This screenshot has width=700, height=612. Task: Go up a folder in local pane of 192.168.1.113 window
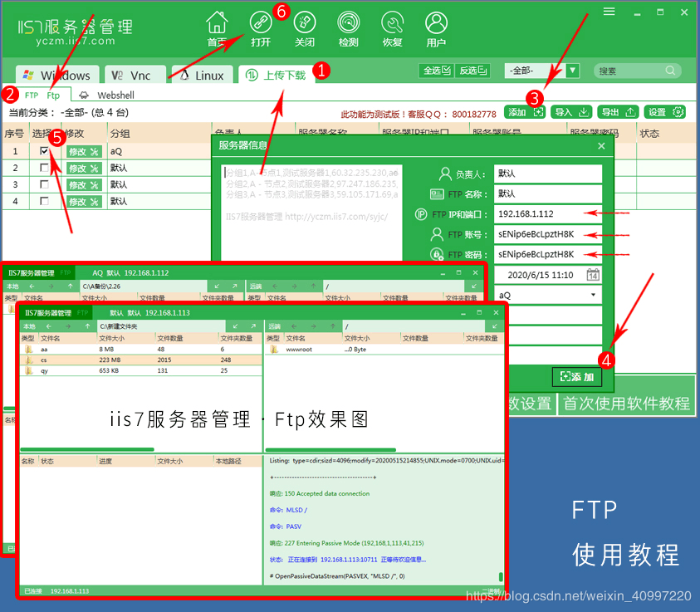pyautogui.click(x=87, y=326)
